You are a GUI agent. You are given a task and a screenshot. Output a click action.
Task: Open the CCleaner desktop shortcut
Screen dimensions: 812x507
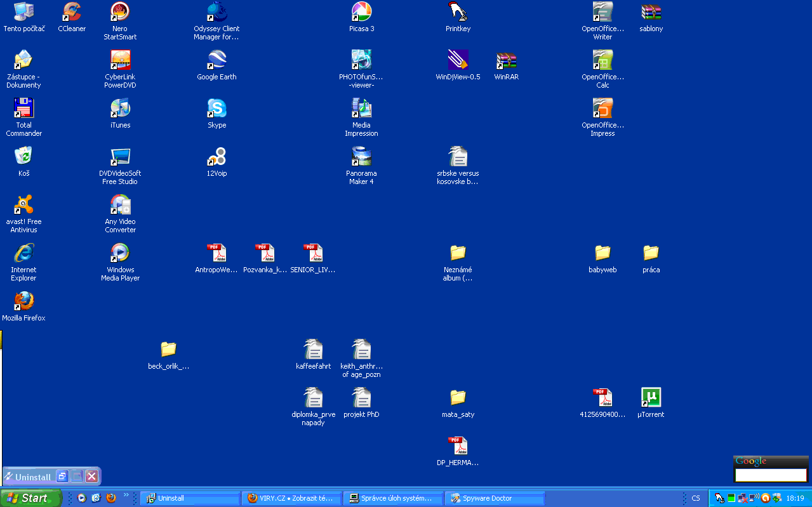coord(72,12)
